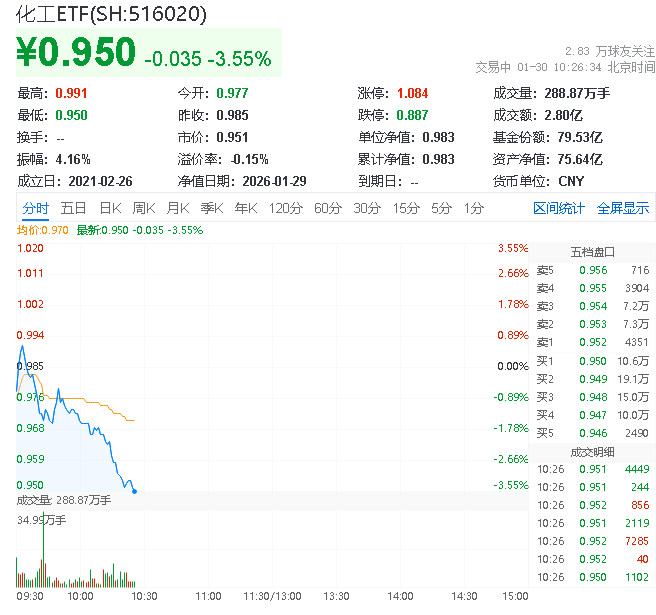Select the 季K tab
The image size is (656, 615).
tap(211, 208)
